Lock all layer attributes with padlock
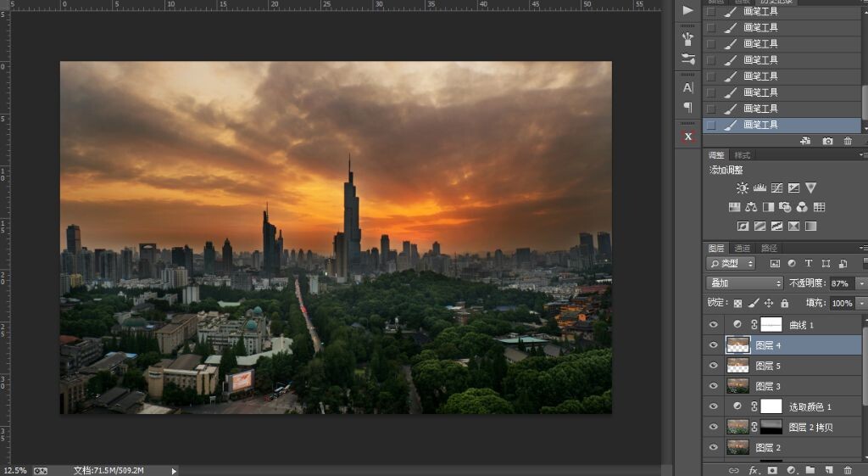868x476 pixels. (x=784, y=303)
